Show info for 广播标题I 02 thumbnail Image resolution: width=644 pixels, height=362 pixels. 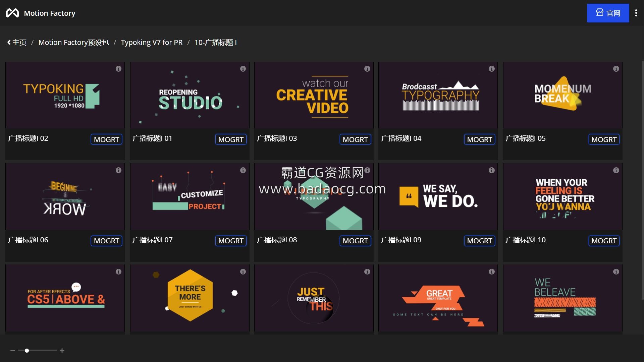coord(118,69)
